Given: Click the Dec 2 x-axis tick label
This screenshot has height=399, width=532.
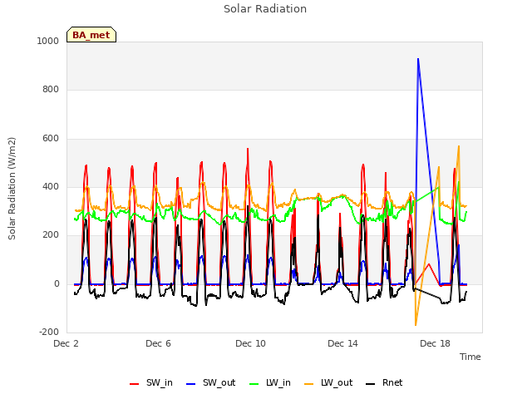Looking at the screenshot, I should point(66,343).
